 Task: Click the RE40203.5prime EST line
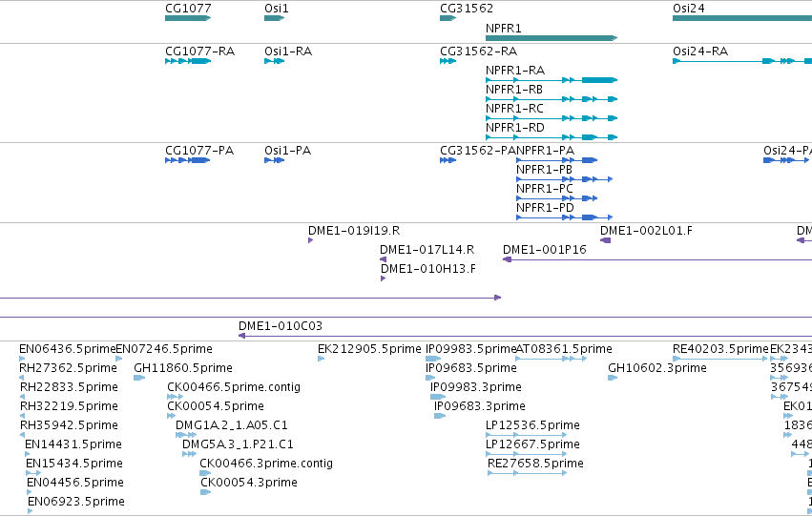click(x=719, y=359)
